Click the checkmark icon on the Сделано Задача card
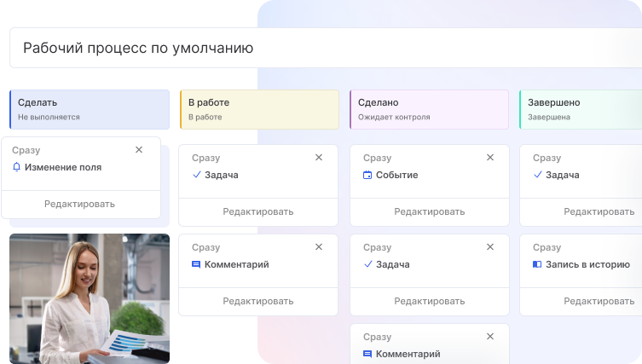The image size is (642, 364). coord(367,264)
